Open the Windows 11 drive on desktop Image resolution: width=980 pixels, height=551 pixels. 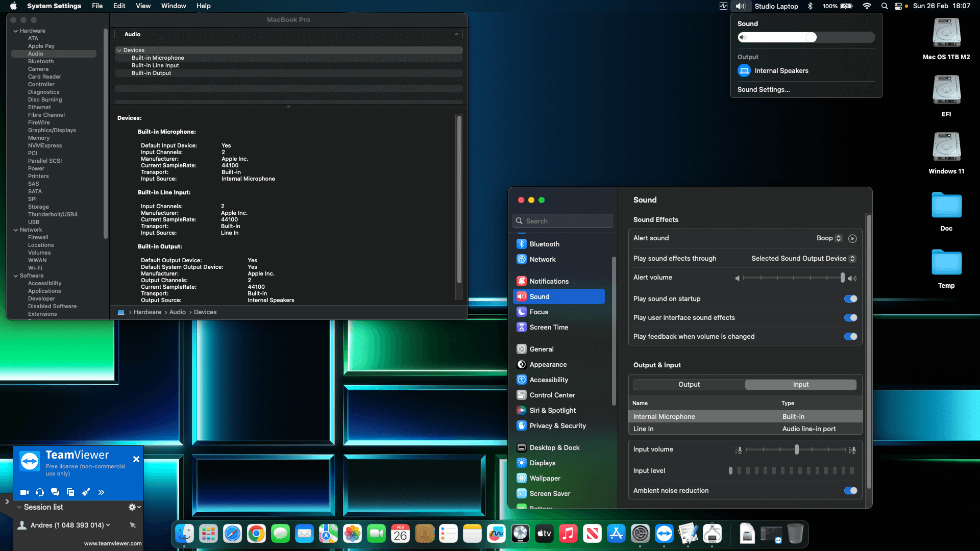(x=946, y=153)
